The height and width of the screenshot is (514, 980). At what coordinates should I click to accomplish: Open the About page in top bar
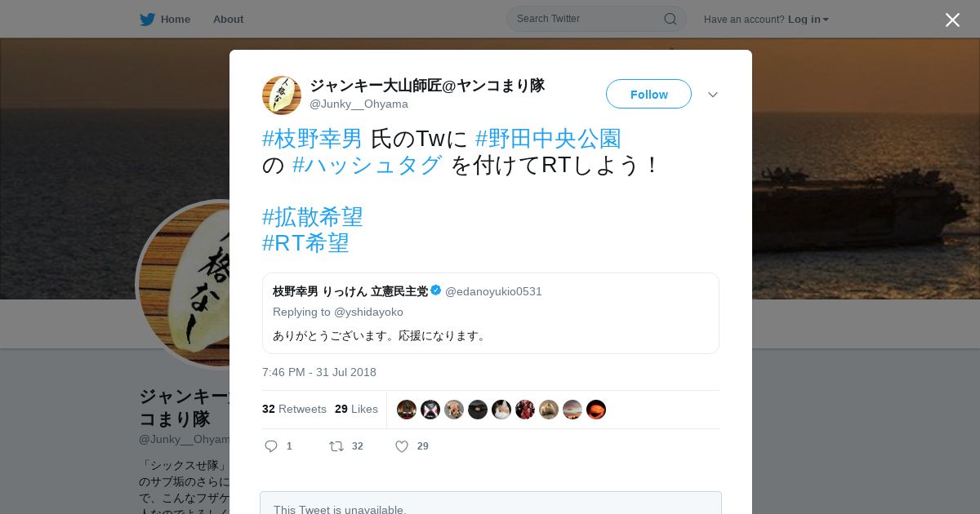(228, 19)
